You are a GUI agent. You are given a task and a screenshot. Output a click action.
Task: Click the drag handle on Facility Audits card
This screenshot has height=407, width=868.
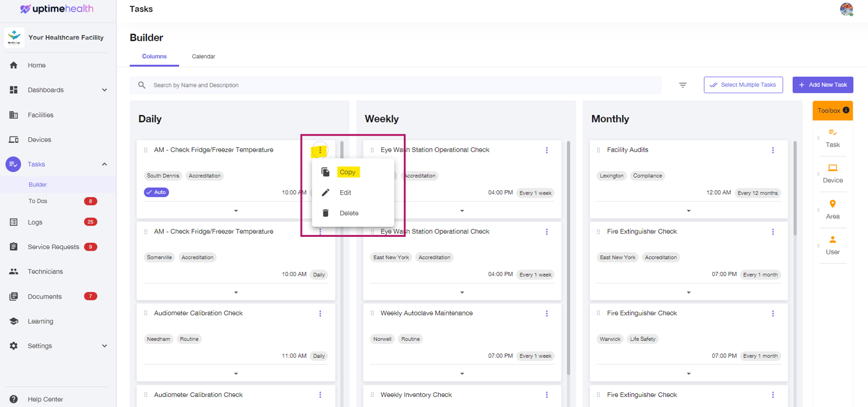pos(598,150)
